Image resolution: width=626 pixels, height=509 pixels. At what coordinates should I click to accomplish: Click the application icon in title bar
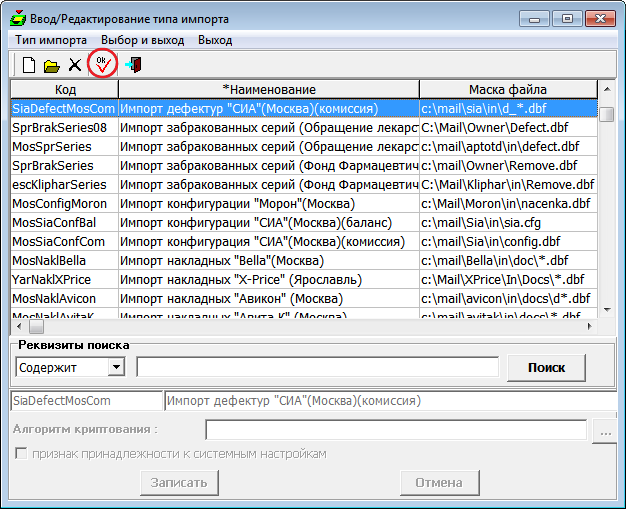click(17, 18)
